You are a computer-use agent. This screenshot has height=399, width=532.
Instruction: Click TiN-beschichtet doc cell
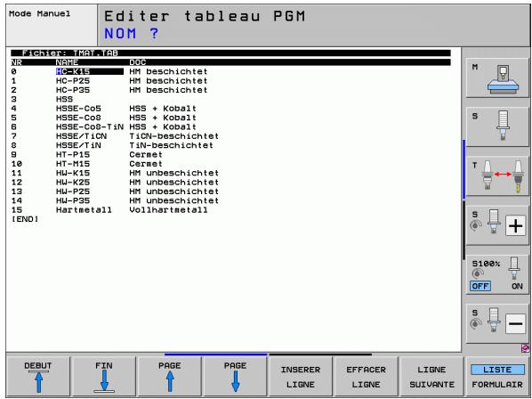tap(172, 145)
